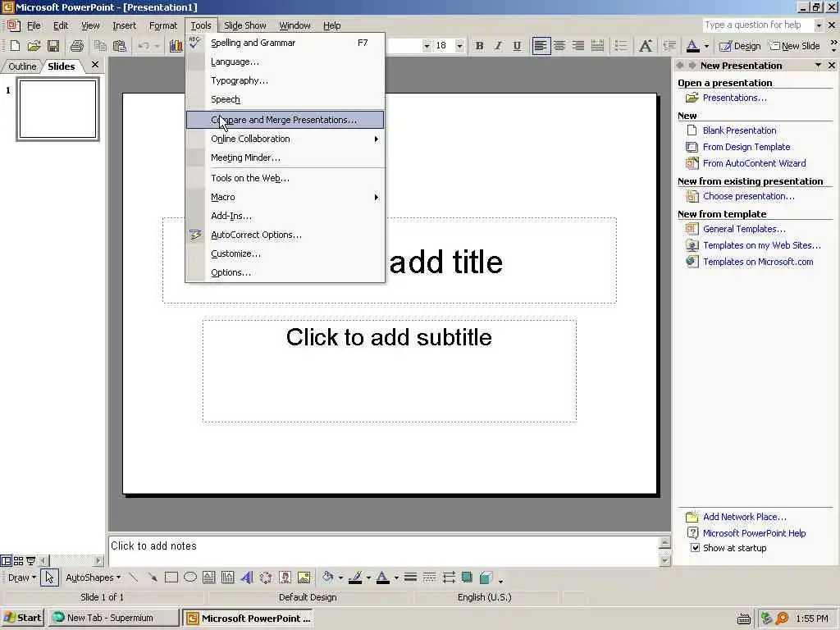Click Blank Presentation link
This screenshot has height=630, width=840.
pyautogui.click(x=739, y=130)
